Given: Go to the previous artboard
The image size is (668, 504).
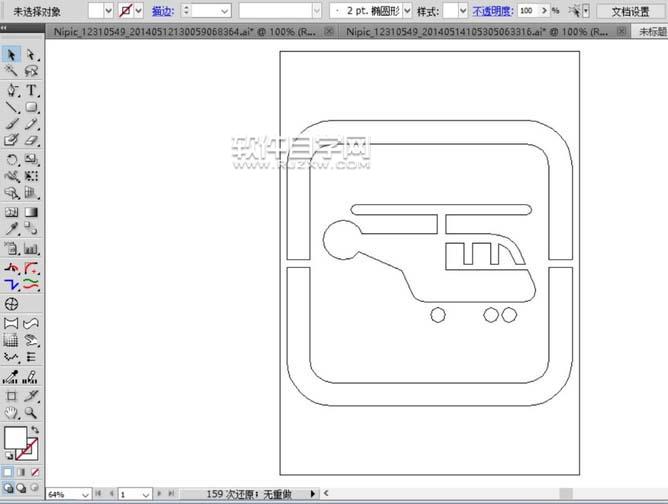Looking at the screenshot, I should click(111, 494).
